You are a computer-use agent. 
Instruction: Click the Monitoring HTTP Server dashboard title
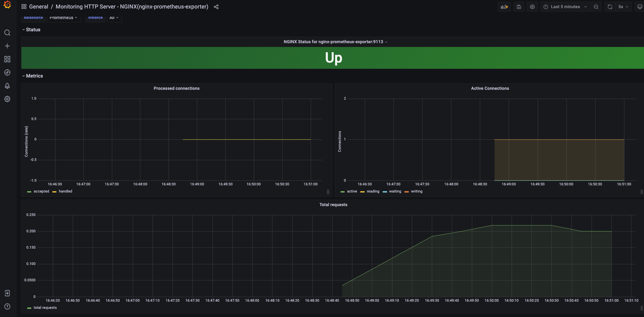pyautogui.click(x=132, y=6)
